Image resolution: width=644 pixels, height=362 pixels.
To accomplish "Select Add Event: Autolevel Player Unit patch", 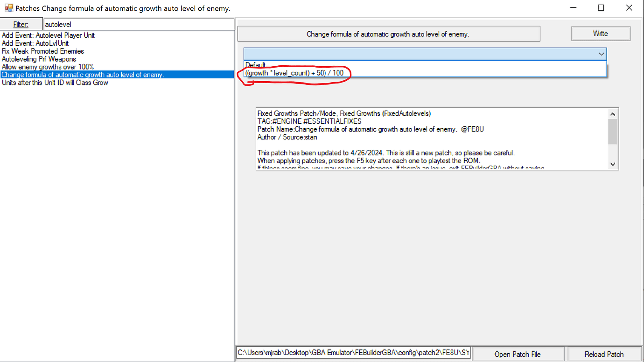I will click(49, 35).
